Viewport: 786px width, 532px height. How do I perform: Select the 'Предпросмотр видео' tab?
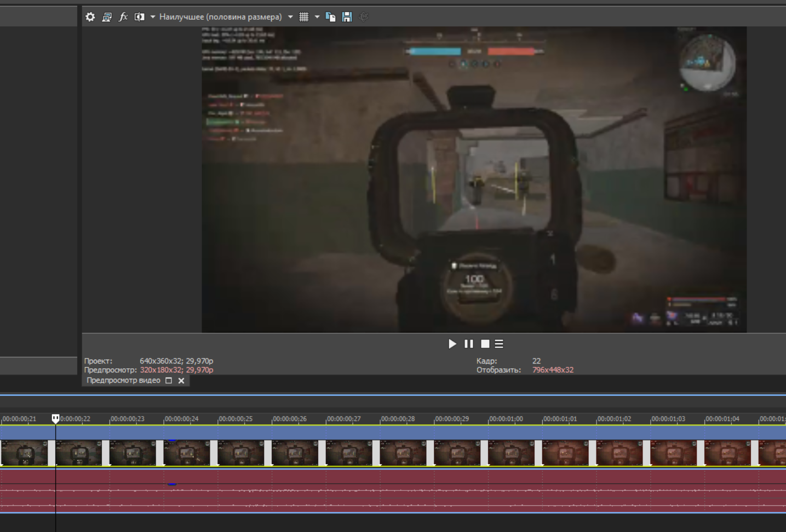pyautogui.click(x=123, y=380)
